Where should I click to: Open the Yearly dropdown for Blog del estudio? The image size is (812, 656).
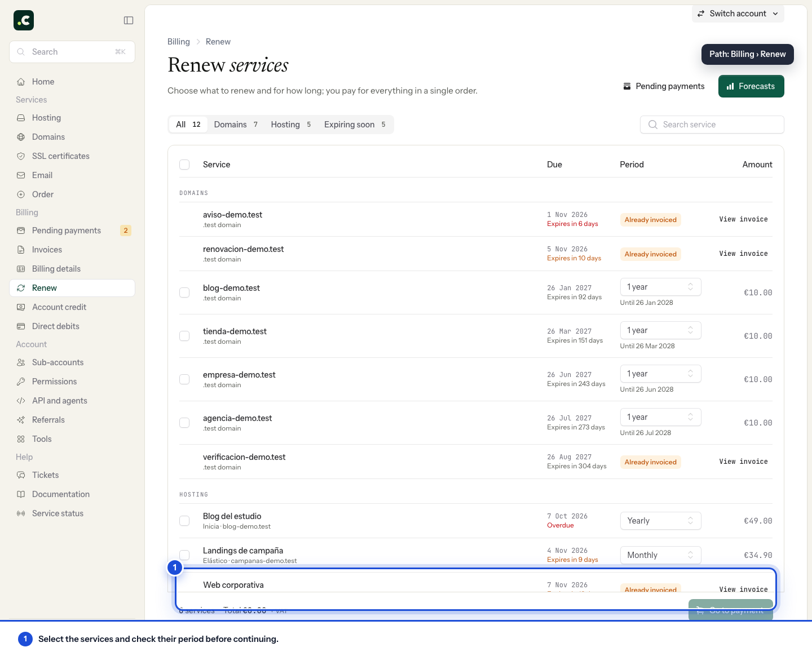click(x=660, y=521)
